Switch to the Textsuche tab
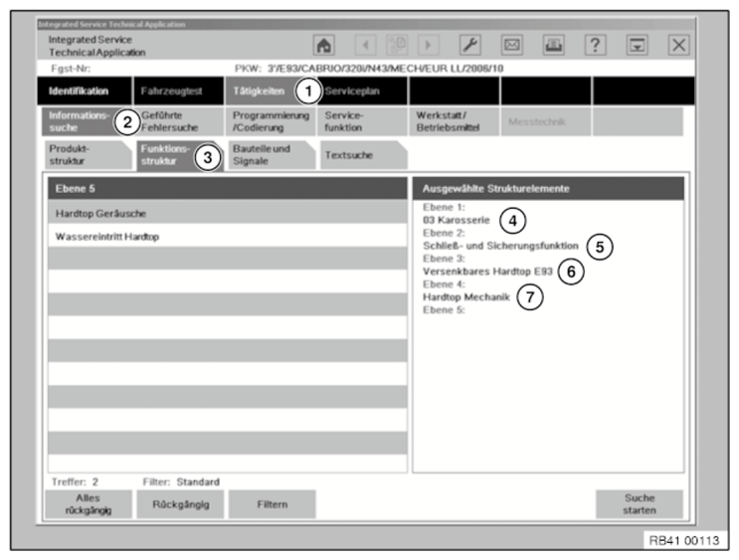Screen dimensions: 739x560 (363, 154)
